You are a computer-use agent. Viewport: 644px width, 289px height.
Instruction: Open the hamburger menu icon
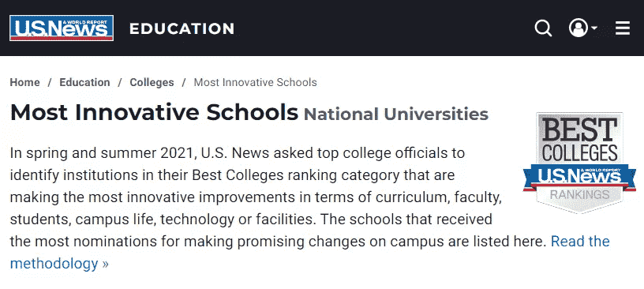623,28
